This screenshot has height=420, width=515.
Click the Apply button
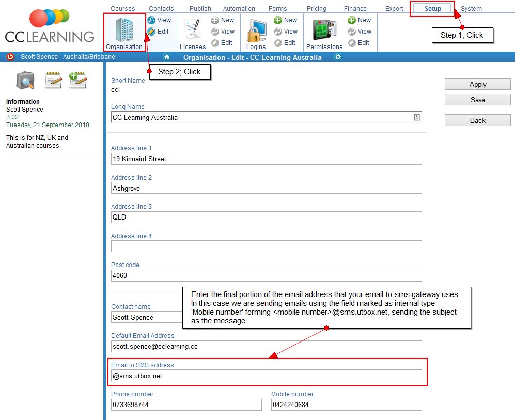[x=478, y=84]
